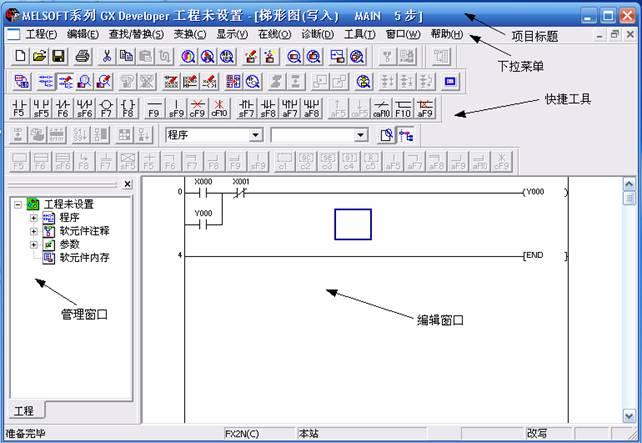This screenshot has width=642, height=443.
Task: Toggle project data list tree icon
Action: tap(406, 135)
